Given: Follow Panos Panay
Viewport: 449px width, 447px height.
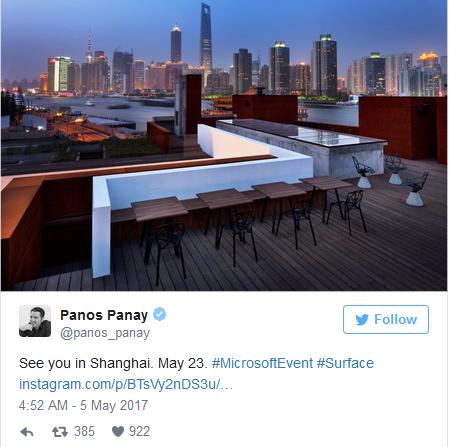Looking at the screenshot, I should click(x=386, y=319).
